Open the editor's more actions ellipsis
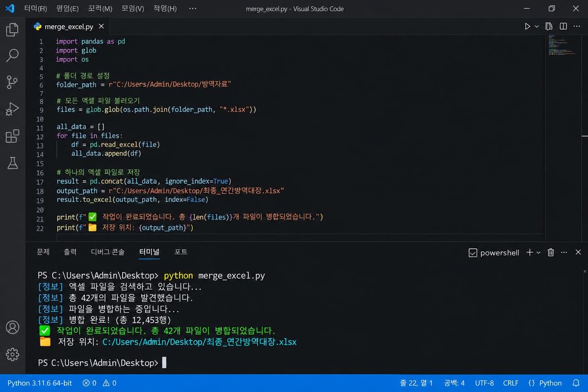 (x=577, y=26)
